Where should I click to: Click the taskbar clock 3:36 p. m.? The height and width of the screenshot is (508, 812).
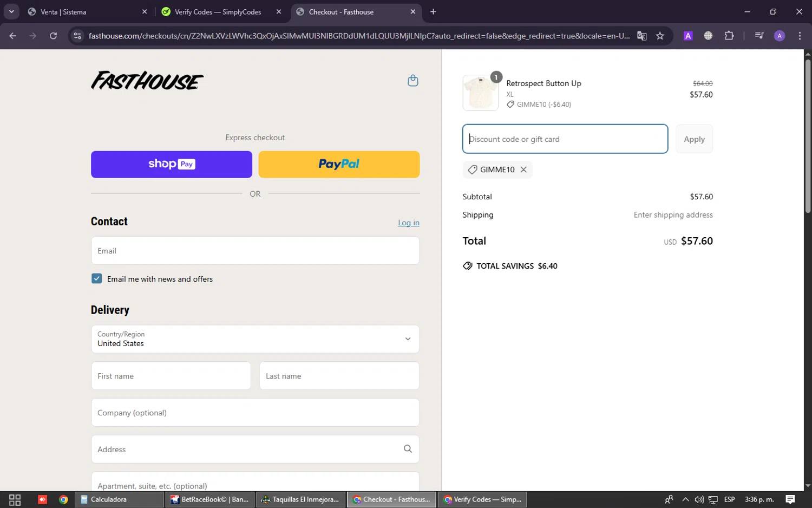pyautogui.click(x=759, y=499)
